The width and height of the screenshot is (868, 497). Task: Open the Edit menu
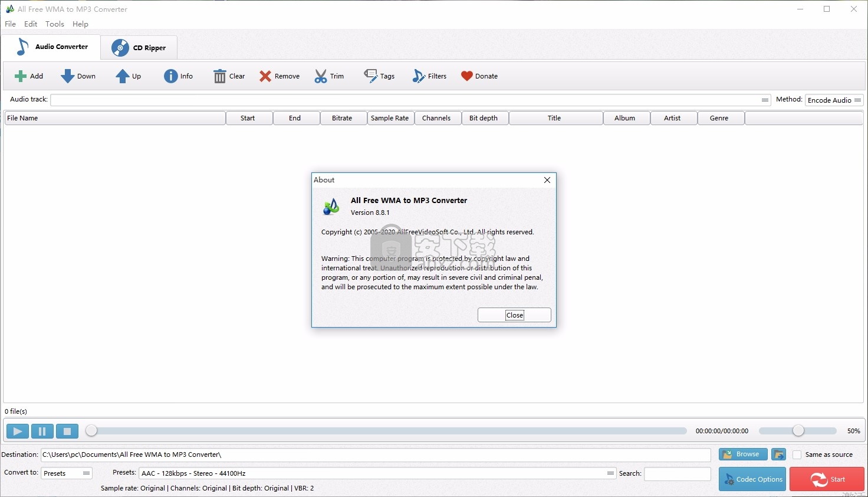[x=31, y=24]
